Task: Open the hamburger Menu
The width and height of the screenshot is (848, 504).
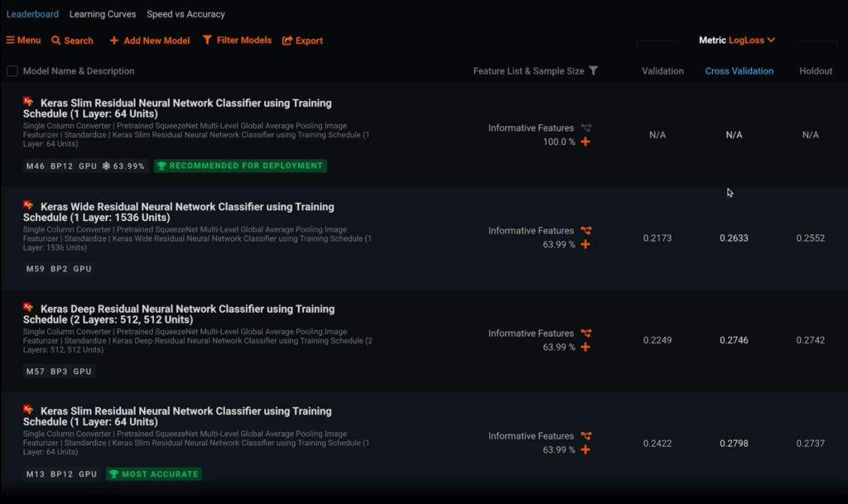Action: click(23, 41)
